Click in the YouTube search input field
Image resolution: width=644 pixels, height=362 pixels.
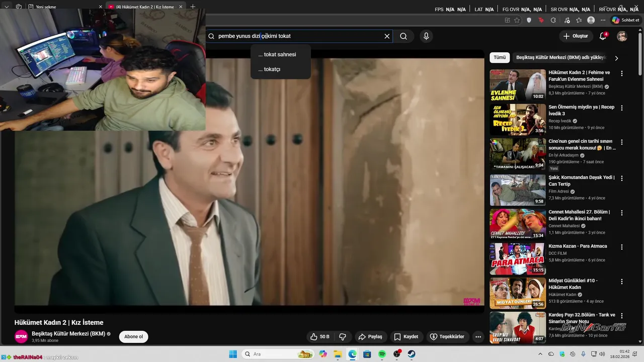(x=299, y=36)
